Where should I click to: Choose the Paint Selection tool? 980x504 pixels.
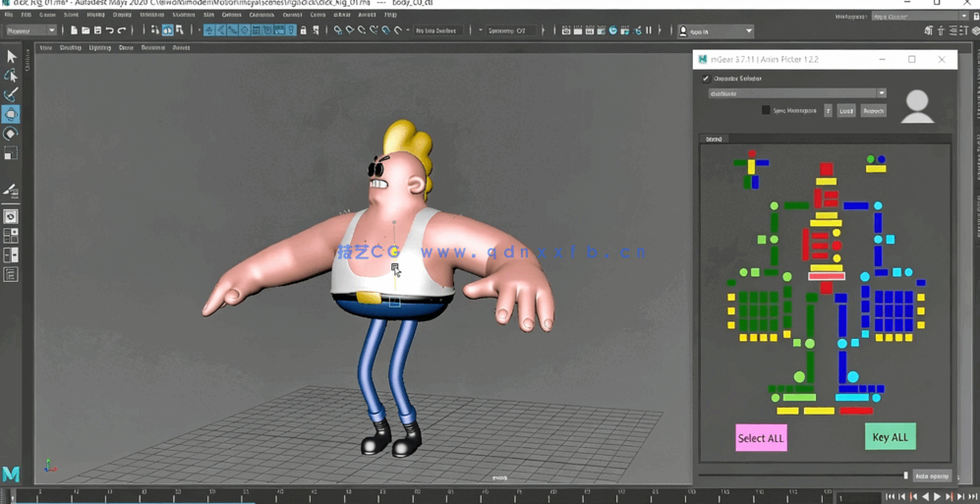(11, 94)
